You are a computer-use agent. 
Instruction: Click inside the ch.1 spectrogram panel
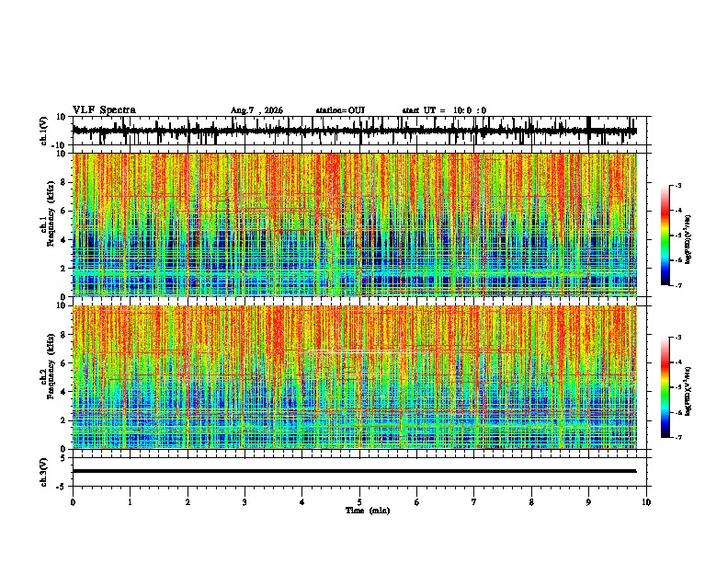pos(354,224)
